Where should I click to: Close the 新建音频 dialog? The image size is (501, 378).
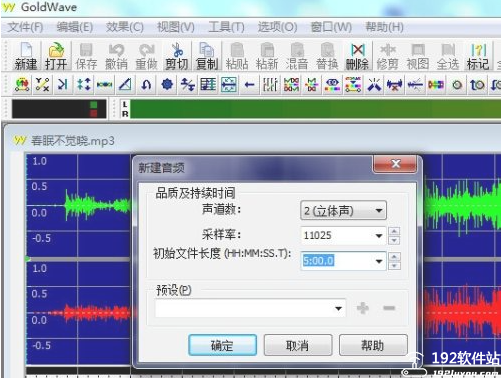(395, 164)
